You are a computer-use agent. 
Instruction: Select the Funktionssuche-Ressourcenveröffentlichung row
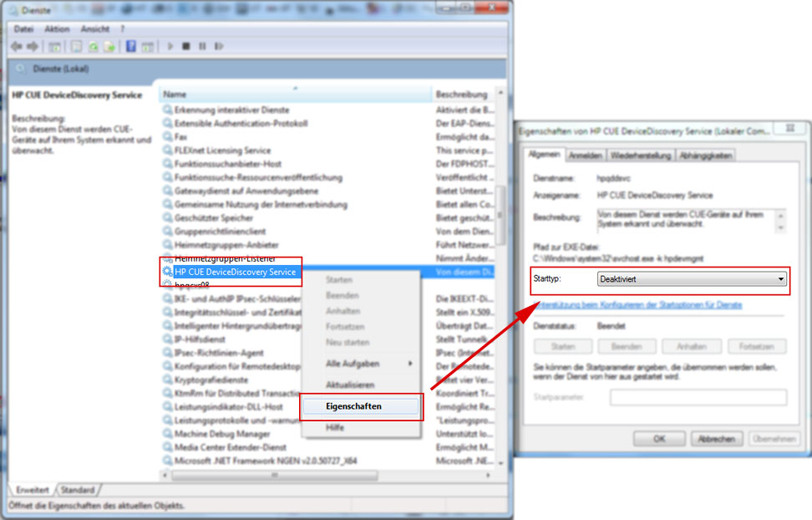pyautogui.click(x=327, y=176)
